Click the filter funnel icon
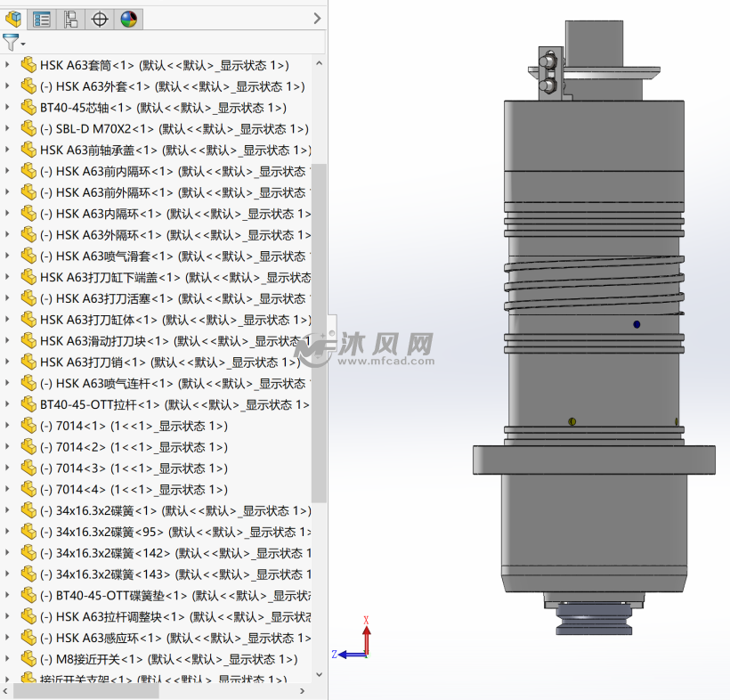The width and height of the screenshot is (730, 700). click(x=11, y=42)
